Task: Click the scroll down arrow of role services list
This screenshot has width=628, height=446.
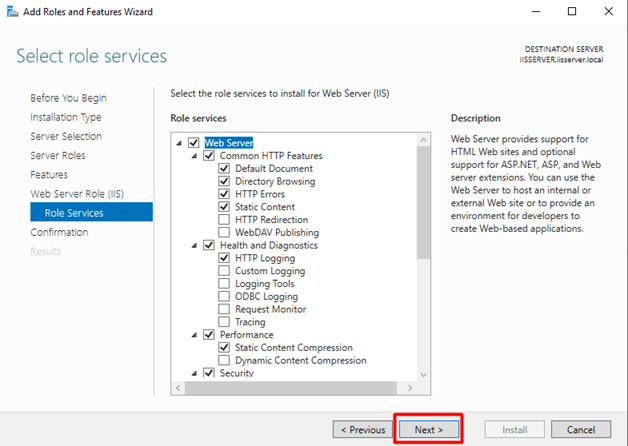Action: (423, 375)
